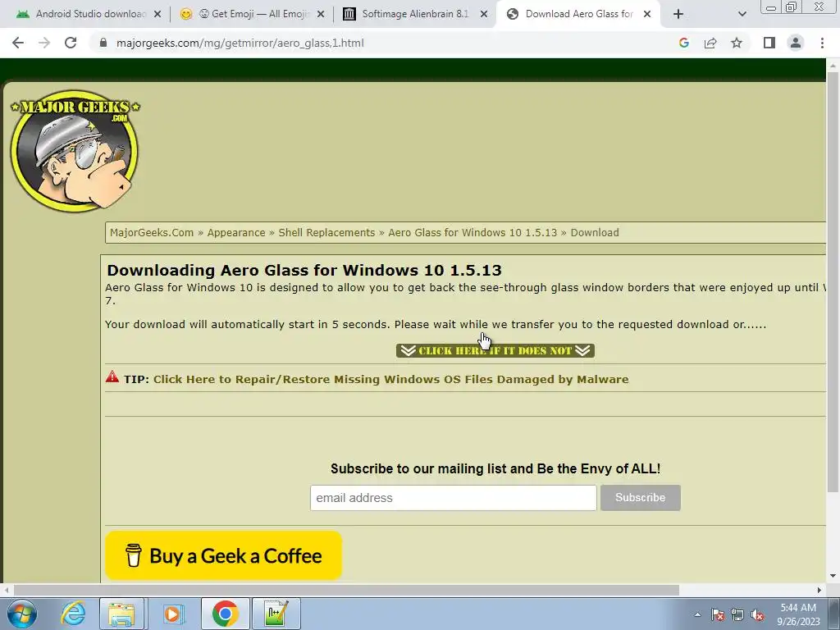Open Shell Replacements breadcrumb link
Screen dimensions: 840x630
(326, 232)
